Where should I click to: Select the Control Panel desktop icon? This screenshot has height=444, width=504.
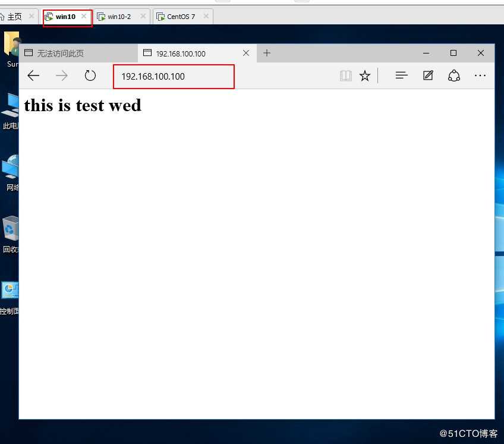click(x=10, y=298)
